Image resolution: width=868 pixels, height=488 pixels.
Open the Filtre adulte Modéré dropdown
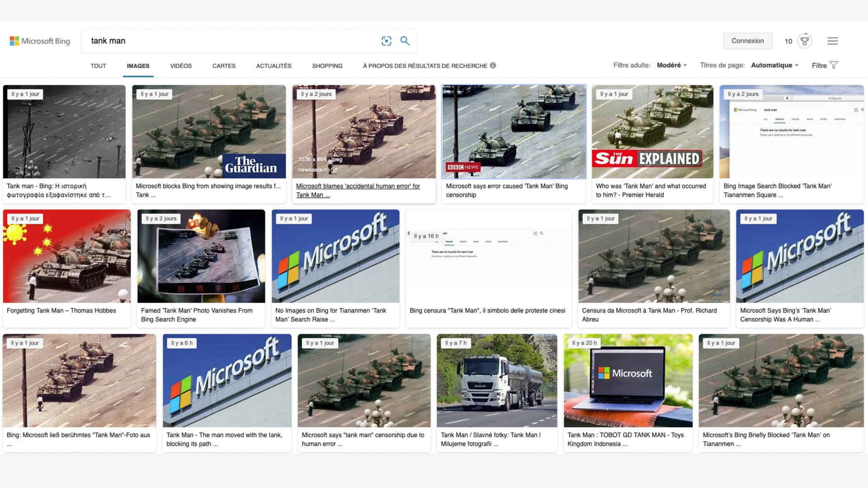point(672,65)
